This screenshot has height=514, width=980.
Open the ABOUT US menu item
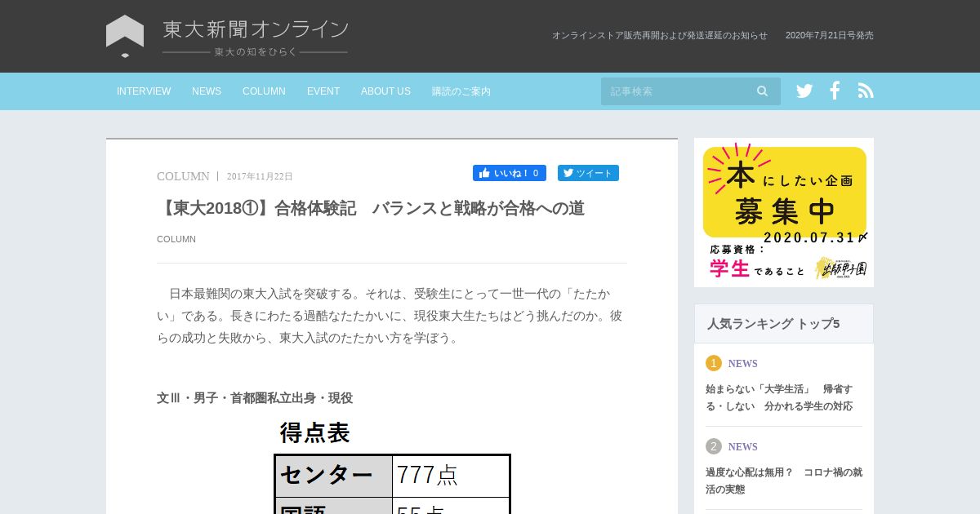[385, 91]
